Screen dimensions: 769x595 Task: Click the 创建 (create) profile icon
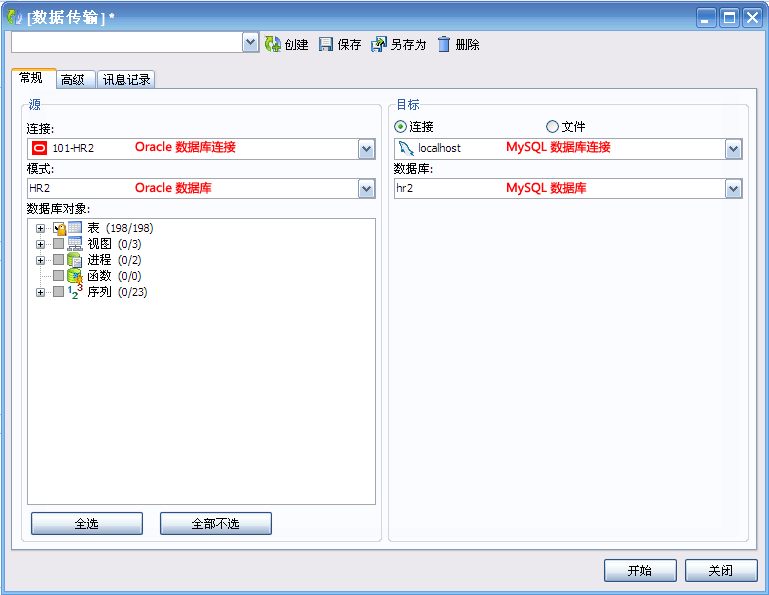pyautogui.click(x=273, y=45)
